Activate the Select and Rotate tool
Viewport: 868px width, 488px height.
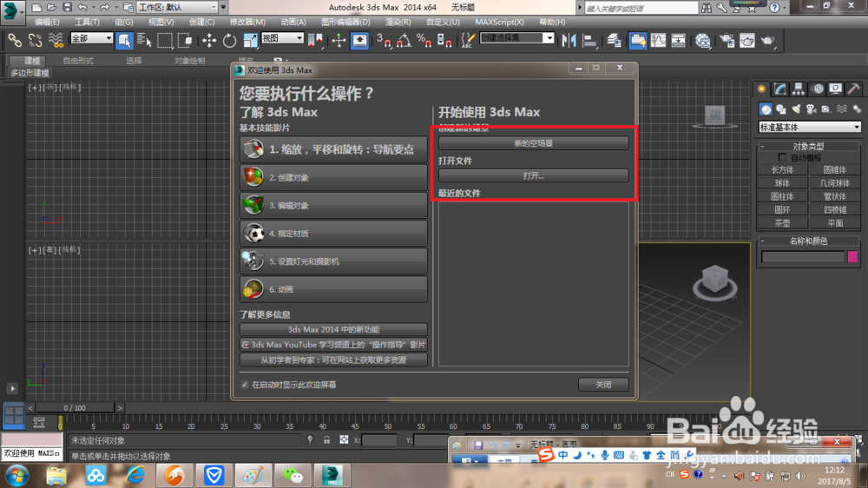(x=229, y=41)
